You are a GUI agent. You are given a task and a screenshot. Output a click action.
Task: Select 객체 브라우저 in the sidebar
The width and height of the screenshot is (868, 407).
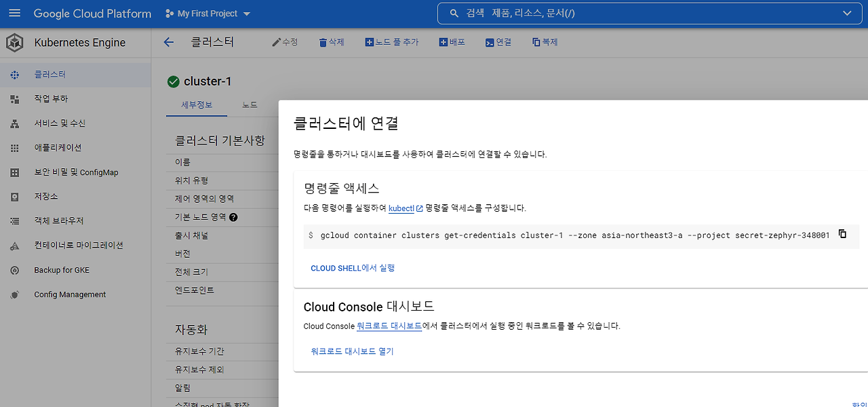pyautogui.click(x=75, y=221)
